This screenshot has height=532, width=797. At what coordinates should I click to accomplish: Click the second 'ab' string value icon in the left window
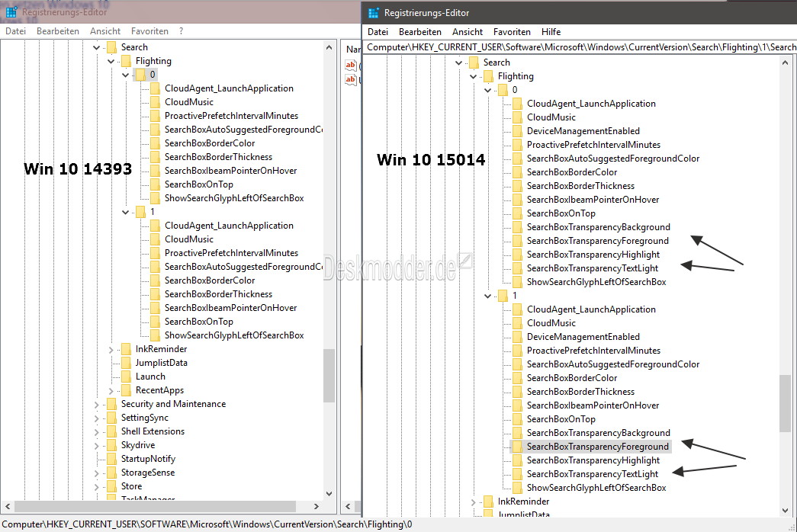coord(351,79)
